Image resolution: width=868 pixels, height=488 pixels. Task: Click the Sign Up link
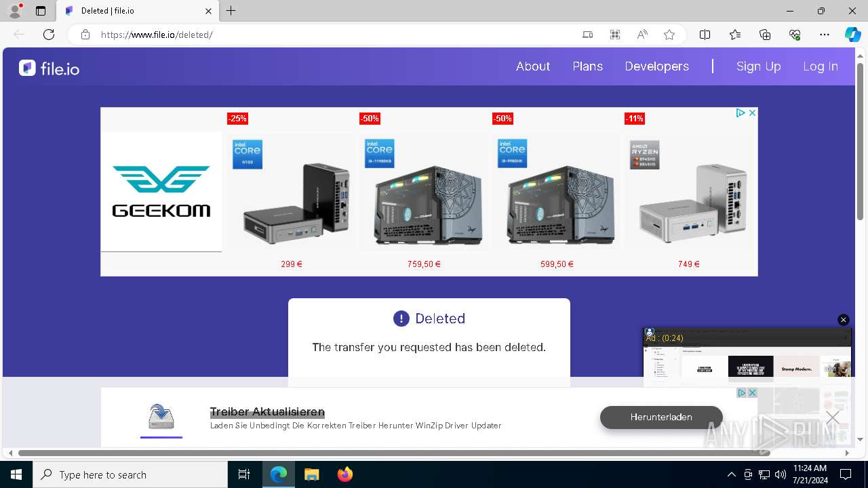[x=759, y=66]
